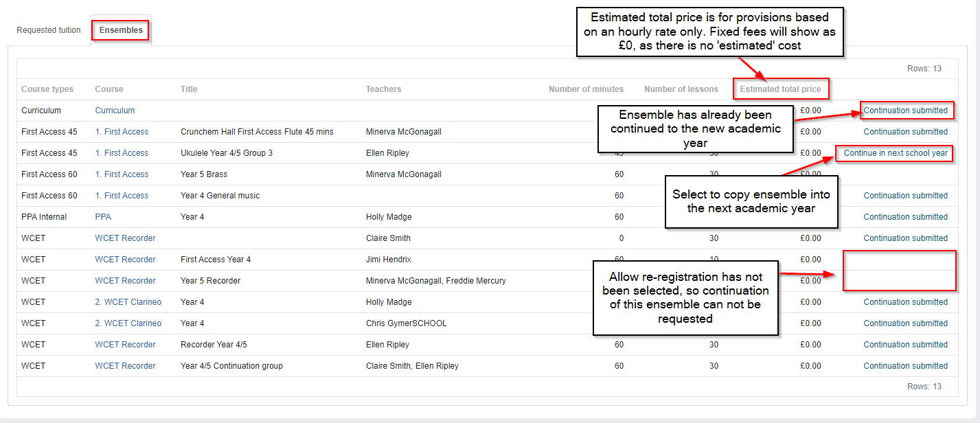Open 1. First Access link for Crunchem Hall Flute
Screen dimensions: 980x423
(122, 132)
